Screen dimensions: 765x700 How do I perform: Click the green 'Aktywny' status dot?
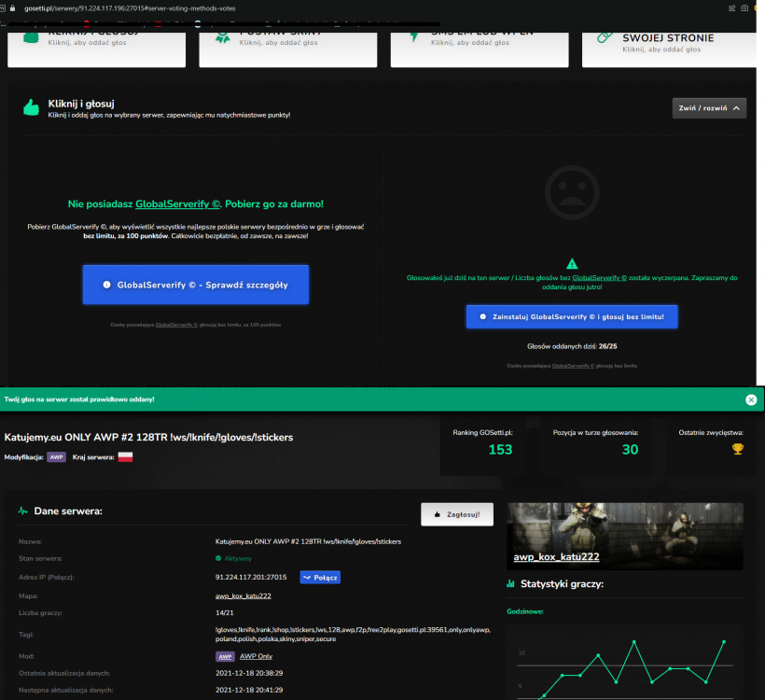click(x=218, y=558)
